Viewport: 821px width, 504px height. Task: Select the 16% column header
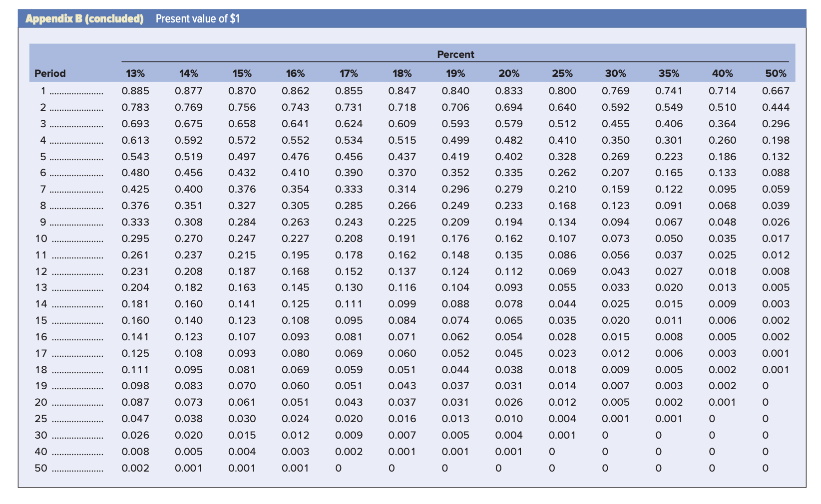point(296,73)
